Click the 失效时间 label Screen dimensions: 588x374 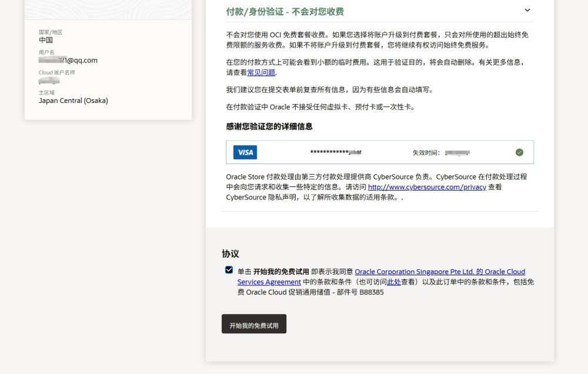coord(426,153)
